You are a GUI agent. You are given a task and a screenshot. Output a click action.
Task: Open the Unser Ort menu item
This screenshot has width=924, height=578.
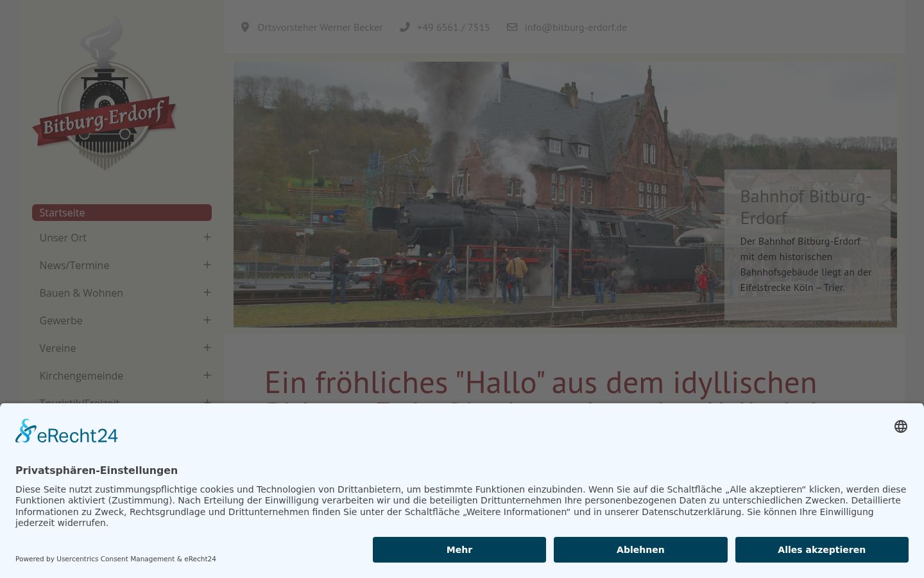tap(63, 238)
